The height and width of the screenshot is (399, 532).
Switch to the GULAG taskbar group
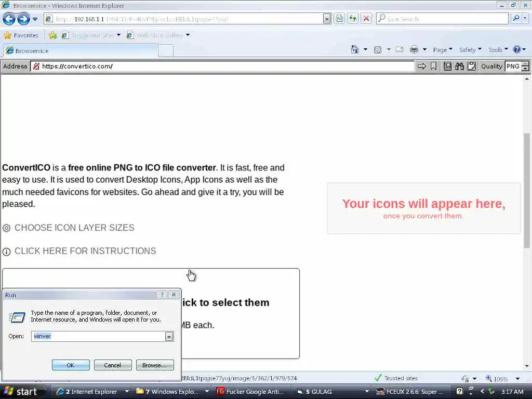[x=331, y=392]
